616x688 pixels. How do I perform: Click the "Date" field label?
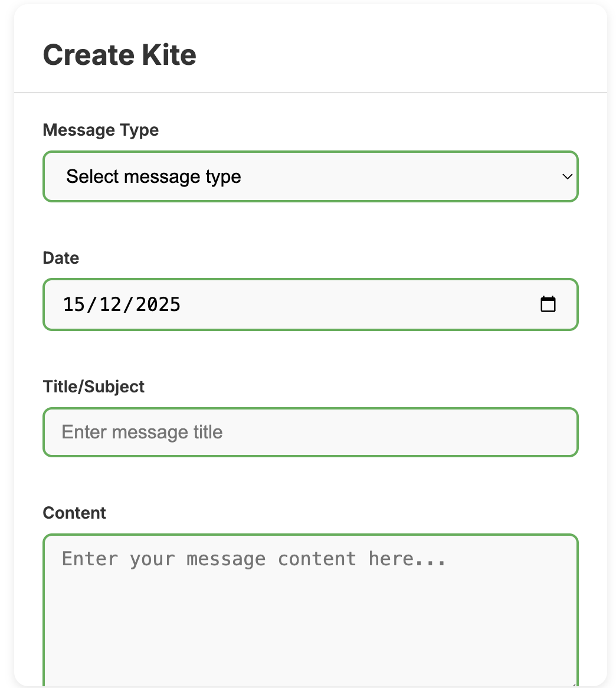61,258
